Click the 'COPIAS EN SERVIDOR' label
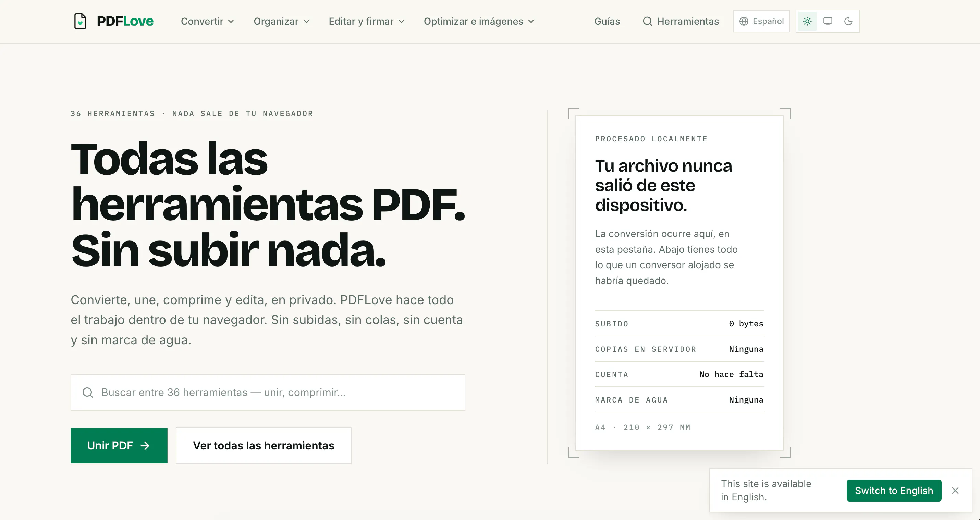The image size is (980, 520). 645,349
